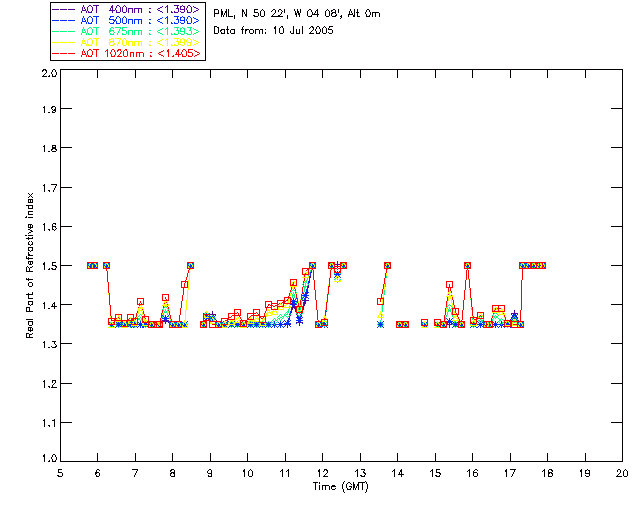Select the blue dashed line sample in legend
Viewport: 640px width, 512px height.
pyautogui.click(x=64, y=20)
